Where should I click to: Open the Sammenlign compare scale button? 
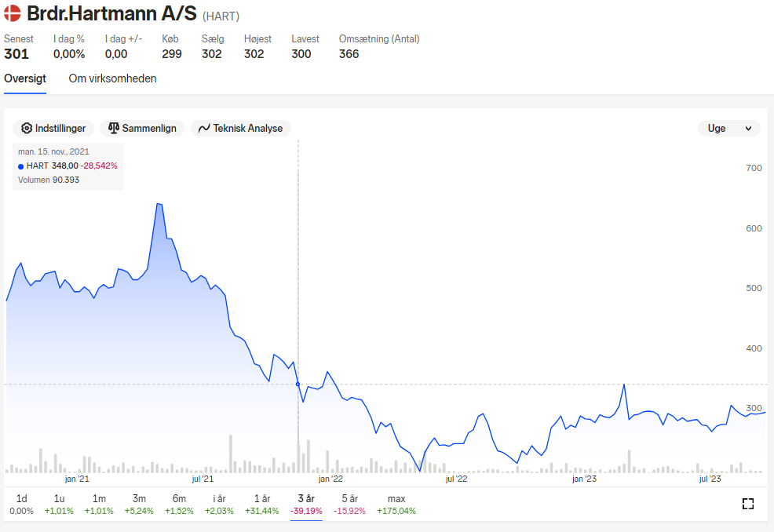click(142, 129)
